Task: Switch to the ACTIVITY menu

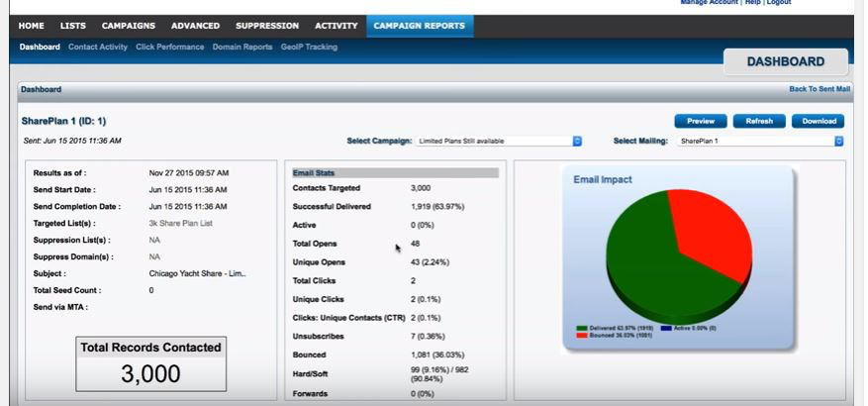Action: (x=337, y=26)
